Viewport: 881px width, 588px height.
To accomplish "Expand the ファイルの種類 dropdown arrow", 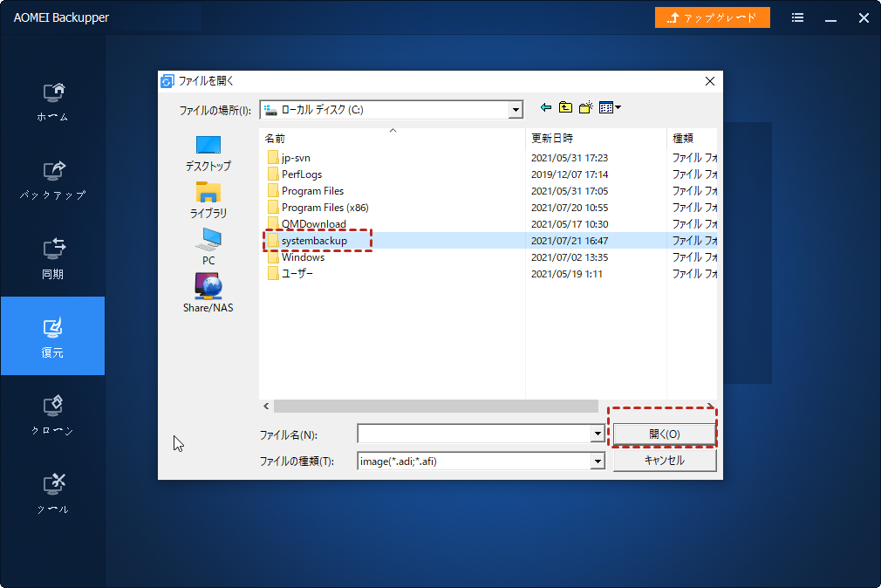I will click(x=598, y=462).
